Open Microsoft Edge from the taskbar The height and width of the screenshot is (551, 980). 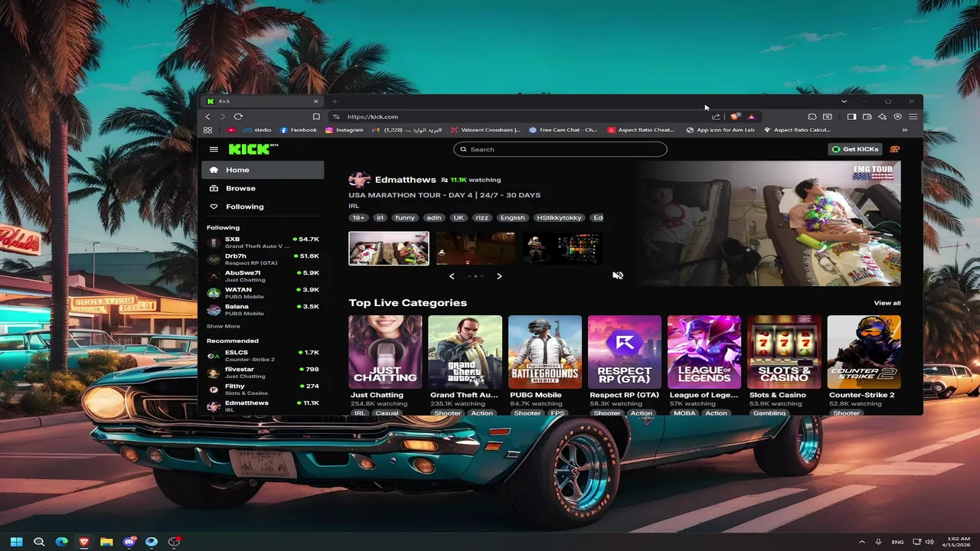tap(62, 542)
